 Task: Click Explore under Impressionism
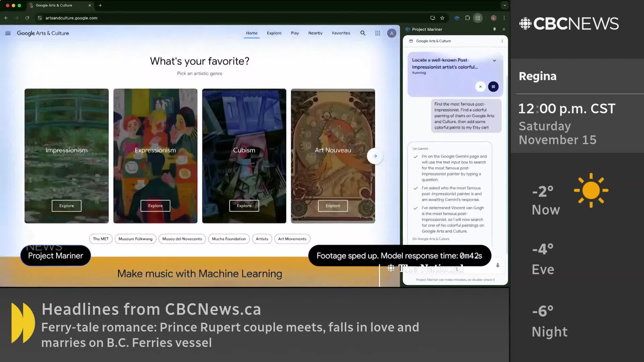point(66,205)
